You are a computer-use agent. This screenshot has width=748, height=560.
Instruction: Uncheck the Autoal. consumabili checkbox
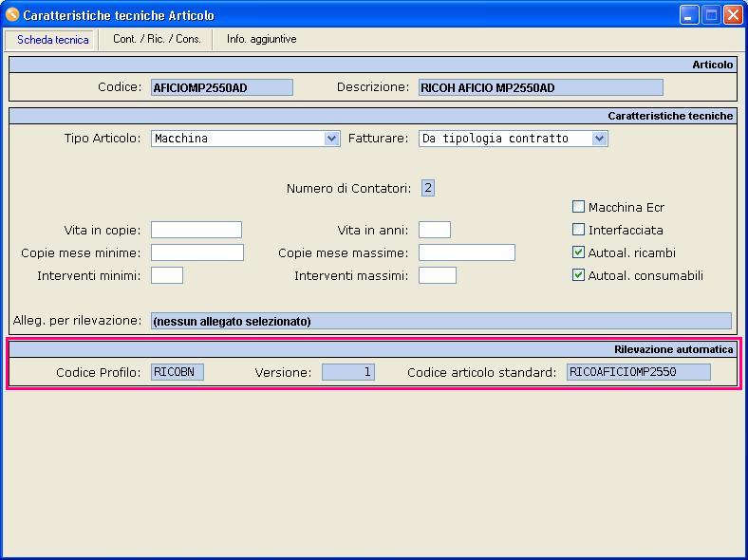point(578,275)
